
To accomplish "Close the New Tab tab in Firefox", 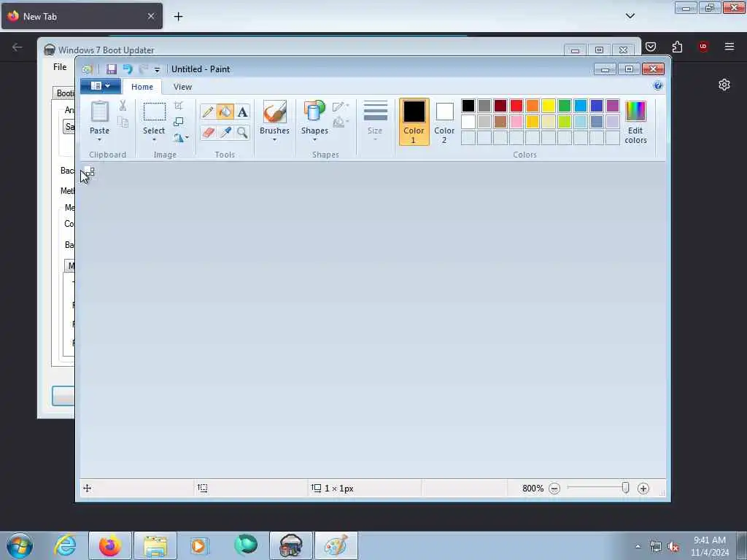I will click(x=151, y=16).
